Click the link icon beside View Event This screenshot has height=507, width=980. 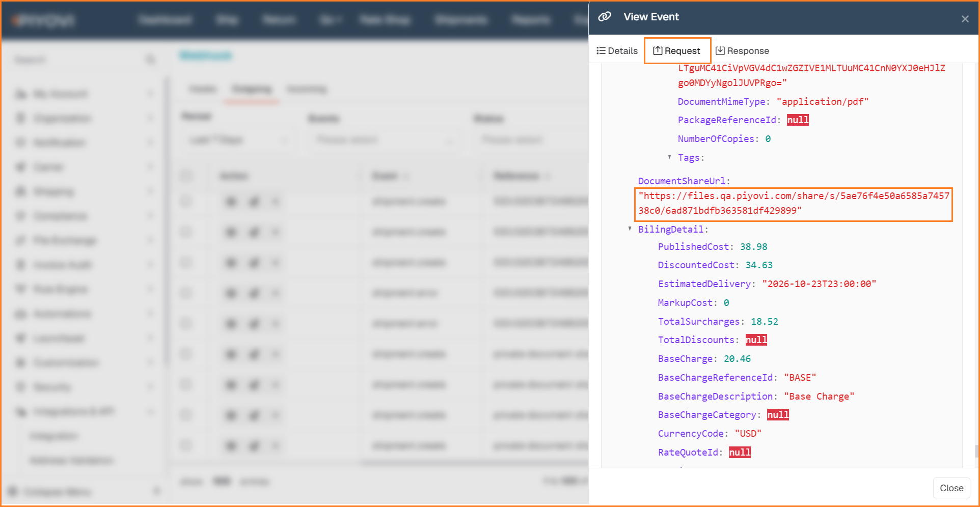pyautogui.click(x=605, y=17)
